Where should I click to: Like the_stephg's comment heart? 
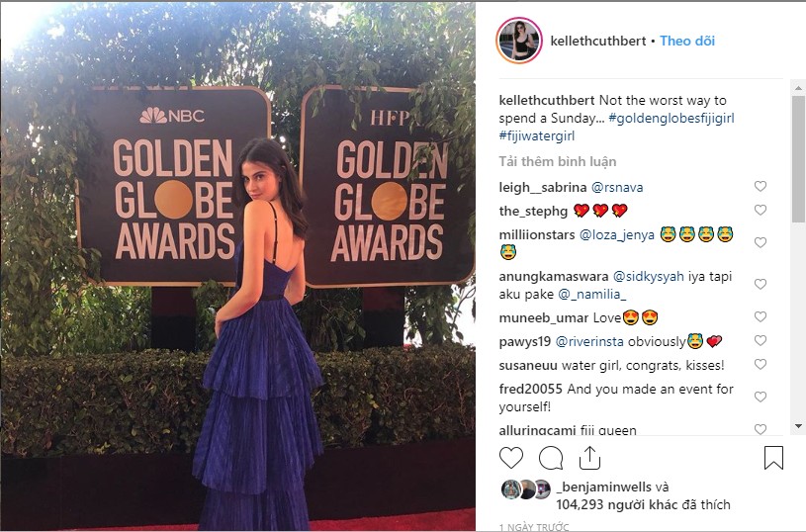761,210
